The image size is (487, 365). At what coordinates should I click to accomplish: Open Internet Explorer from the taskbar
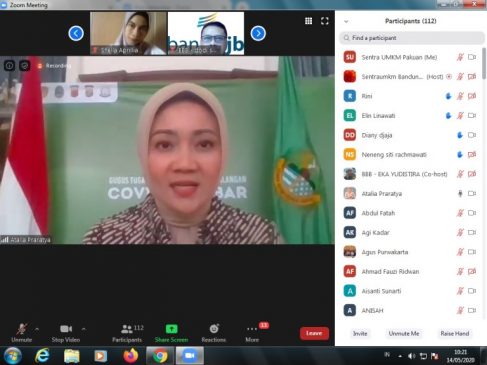42,356
